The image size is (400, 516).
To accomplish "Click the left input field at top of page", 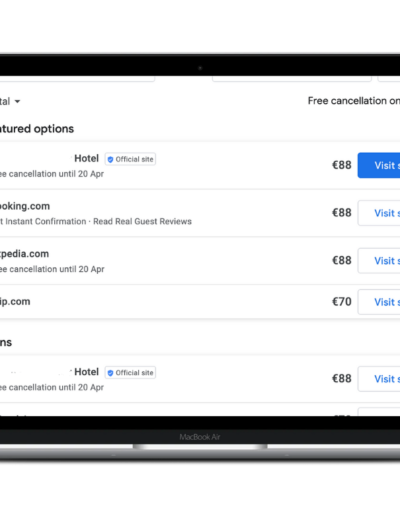I will (77, 79).
